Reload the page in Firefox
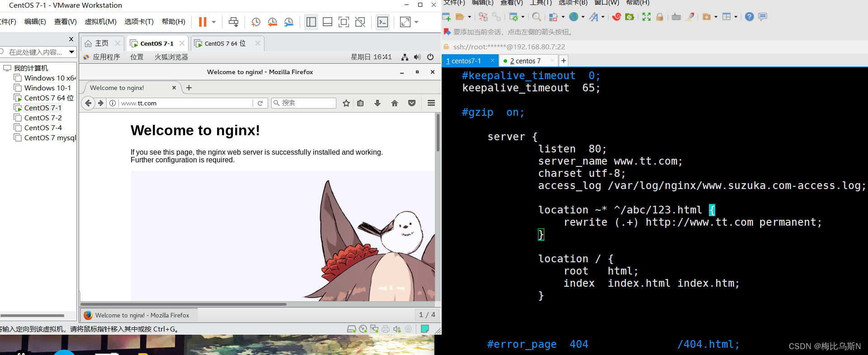The width and height of the screenshot is (868, 355). [x=260, y=103]
